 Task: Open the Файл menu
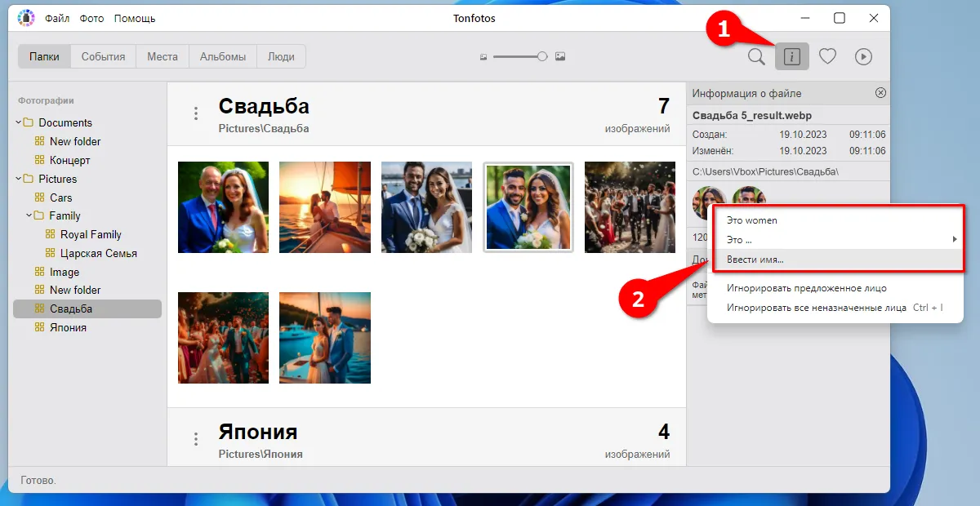pyautogui.click(x=57, y=18)
